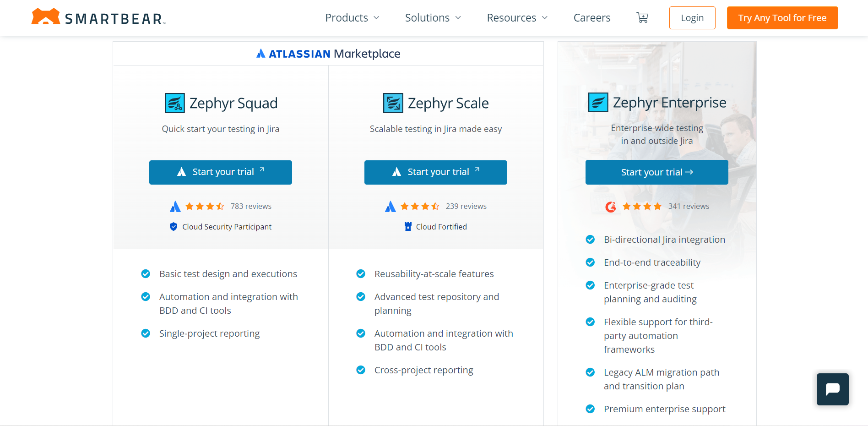Click the Cloud Fortified tower icon
868x426 pixels.
[x=408, y=227]
